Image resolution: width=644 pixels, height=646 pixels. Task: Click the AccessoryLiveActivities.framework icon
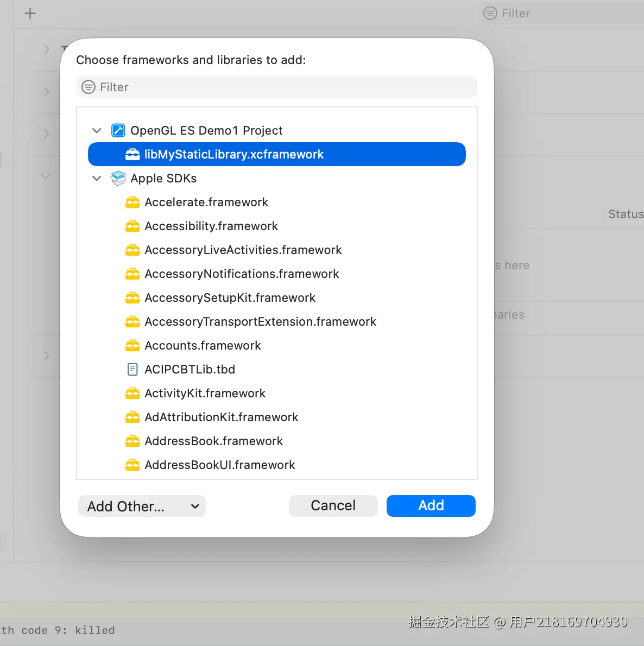pos(132,250)
